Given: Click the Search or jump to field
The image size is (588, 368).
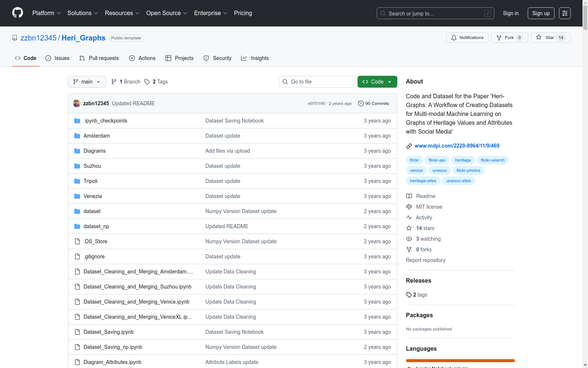Looking at the screenshot, I should point(435,13).
